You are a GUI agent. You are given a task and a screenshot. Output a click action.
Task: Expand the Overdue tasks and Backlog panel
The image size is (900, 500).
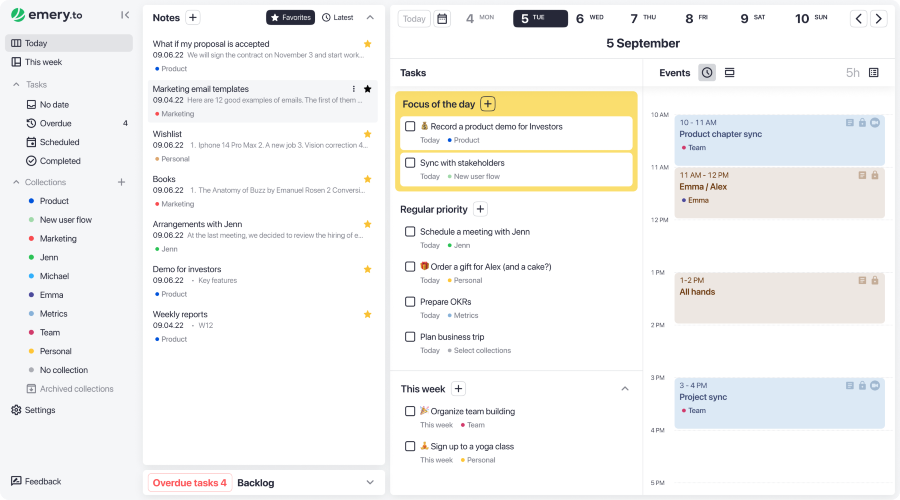tap(370, 482)
